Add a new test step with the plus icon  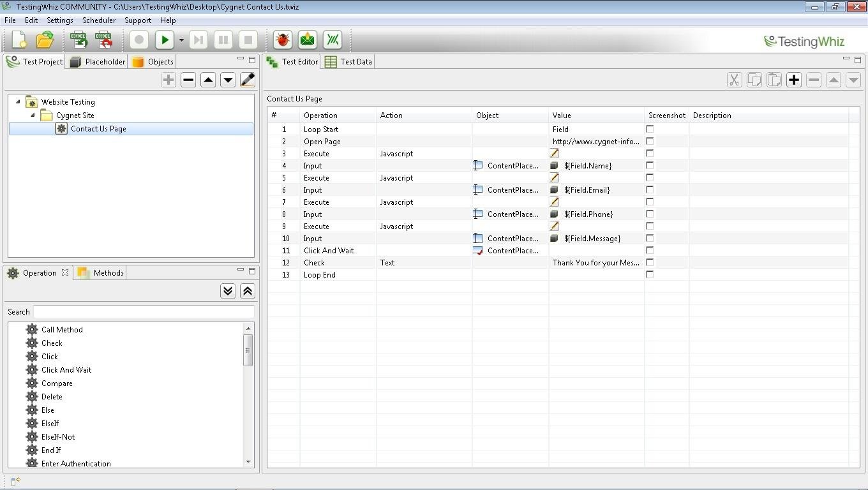[x=793, y=79]
